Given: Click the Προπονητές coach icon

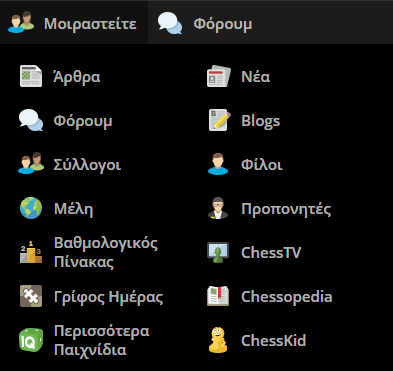Looking at the screenshot, I should [218, 208].
